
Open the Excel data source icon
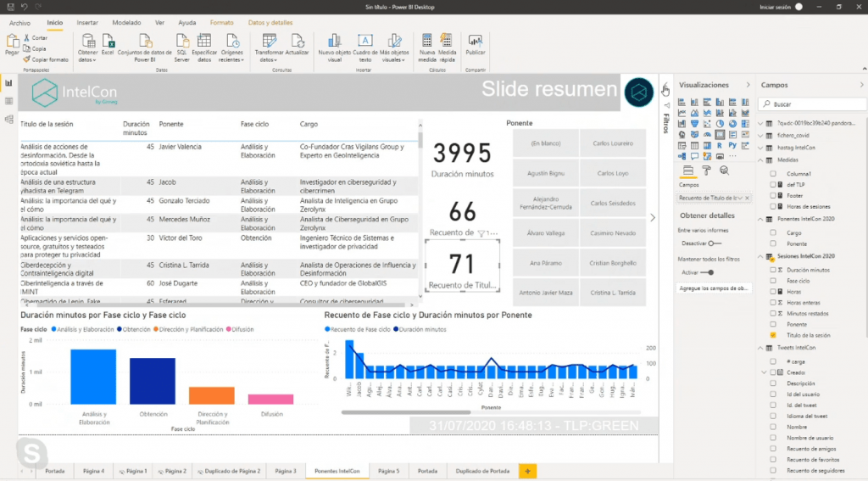tap(108, 41)
